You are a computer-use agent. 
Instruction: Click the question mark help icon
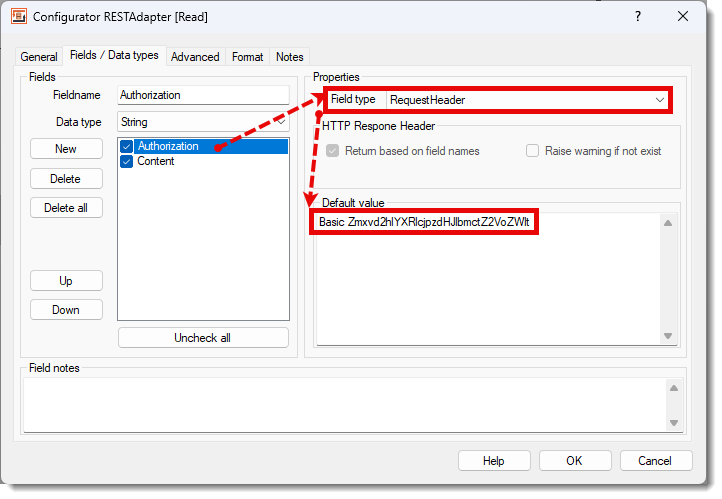[x=638, y=16]
